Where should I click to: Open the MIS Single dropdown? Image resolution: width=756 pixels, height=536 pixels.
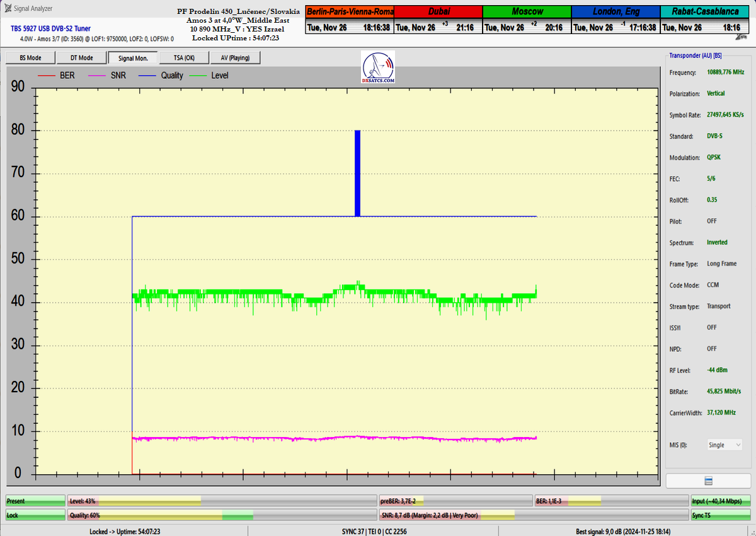point(725,445)
